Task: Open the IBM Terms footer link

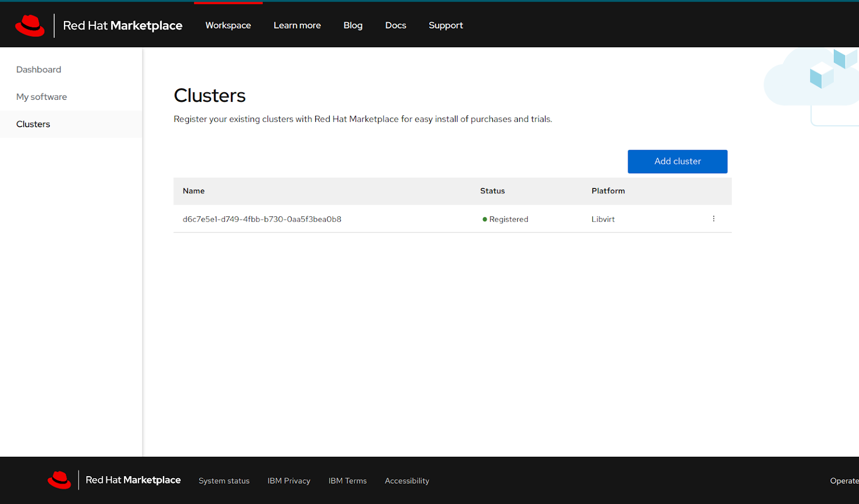Action: (x=347, y=481)
